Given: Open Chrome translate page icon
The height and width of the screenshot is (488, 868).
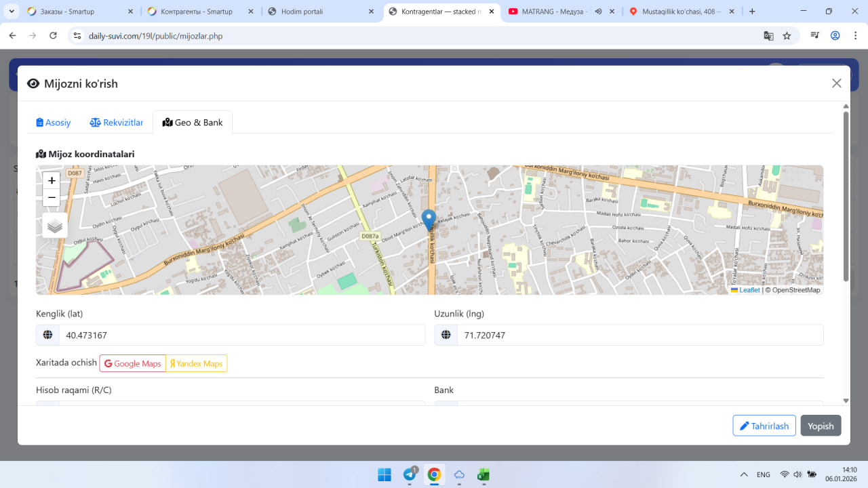Looking at the screenshot, I should tap(768, 36).
